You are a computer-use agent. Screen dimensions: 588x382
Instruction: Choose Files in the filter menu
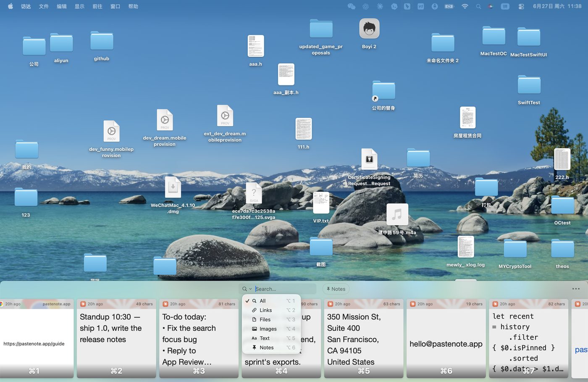(x=271, y=319)
